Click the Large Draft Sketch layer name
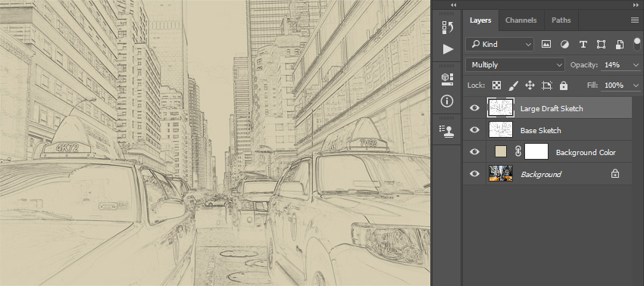This screenshot has width=644, height=286. tap(552, 108)
